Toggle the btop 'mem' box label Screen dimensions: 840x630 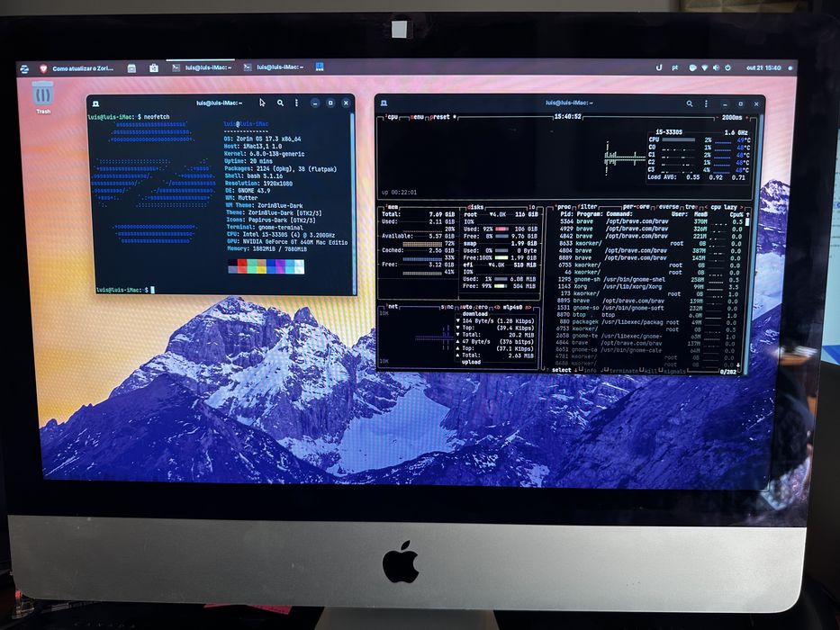coord(393,207)
